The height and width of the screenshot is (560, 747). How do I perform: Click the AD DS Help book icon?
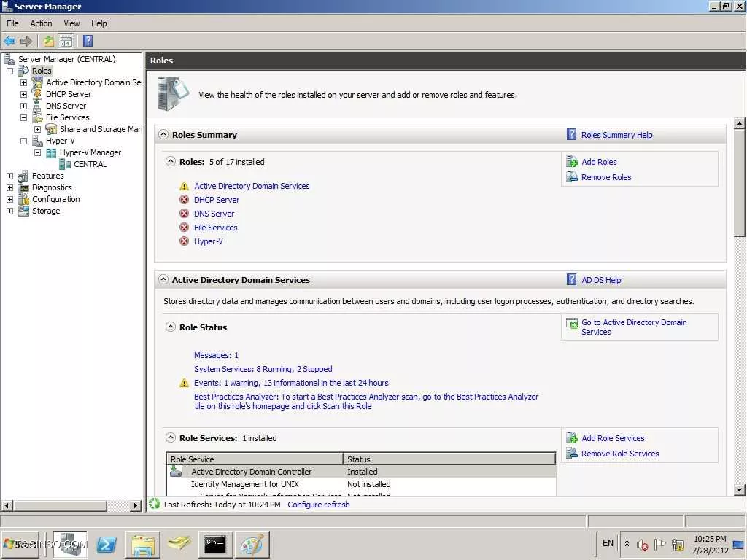(x=571, y=279)
